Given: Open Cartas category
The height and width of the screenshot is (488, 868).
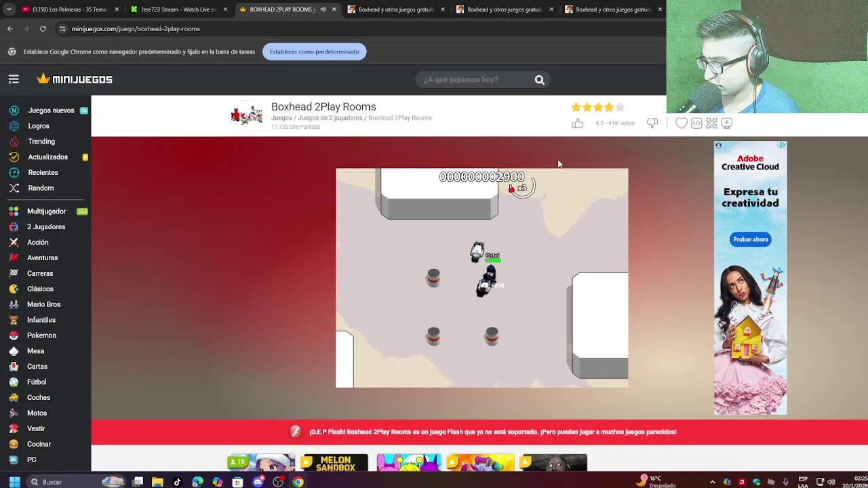Looking at the screenshot, I should (37, 367).
